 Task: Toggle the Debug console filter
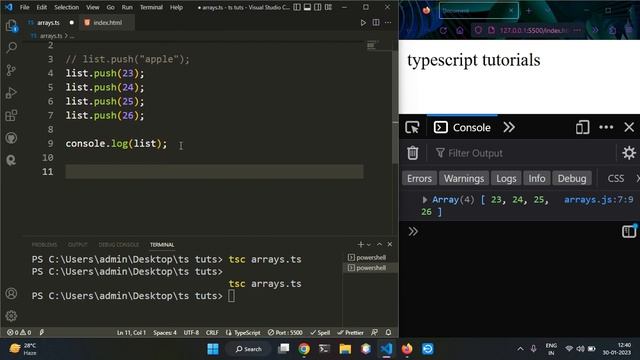point(571,178)
